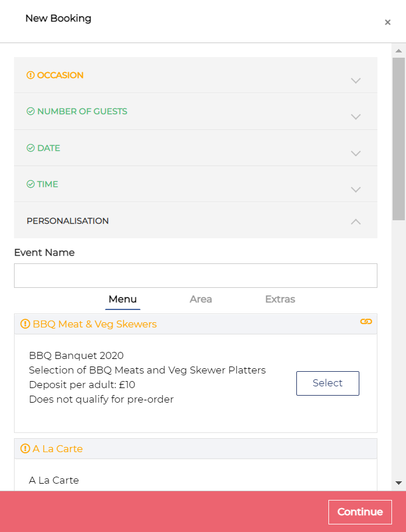Click the warning icon beside OCCASION
The image size is (406, 532).
tap(31, 75)
